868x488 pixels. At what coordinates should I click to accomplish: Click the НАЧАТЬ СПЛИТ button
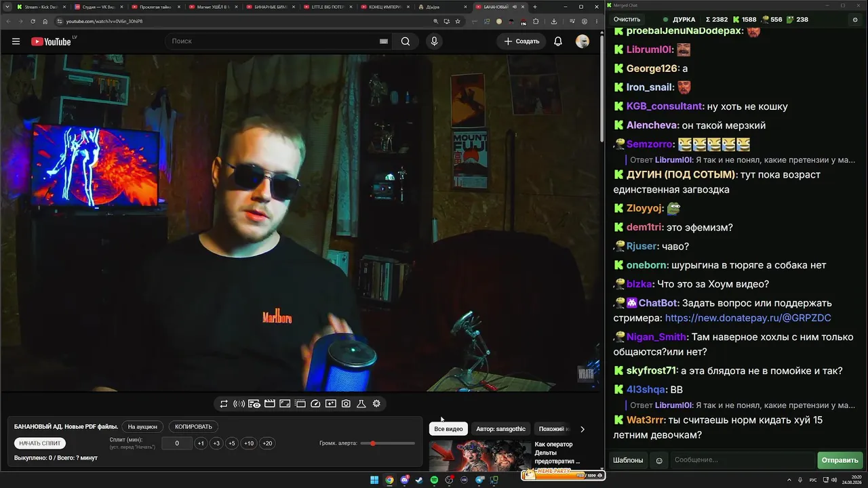pos(40,443)
